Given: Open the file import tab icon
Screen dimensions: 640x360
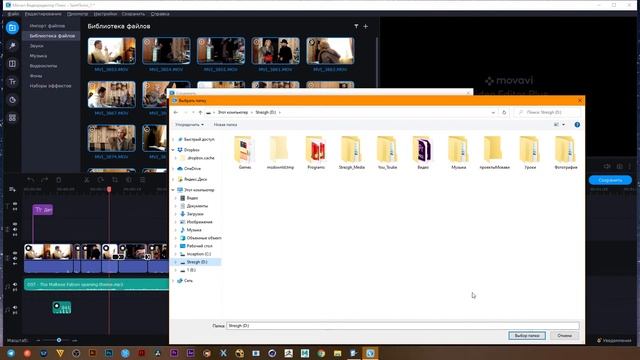Looking at the screenshot, I should pos(12,28).
